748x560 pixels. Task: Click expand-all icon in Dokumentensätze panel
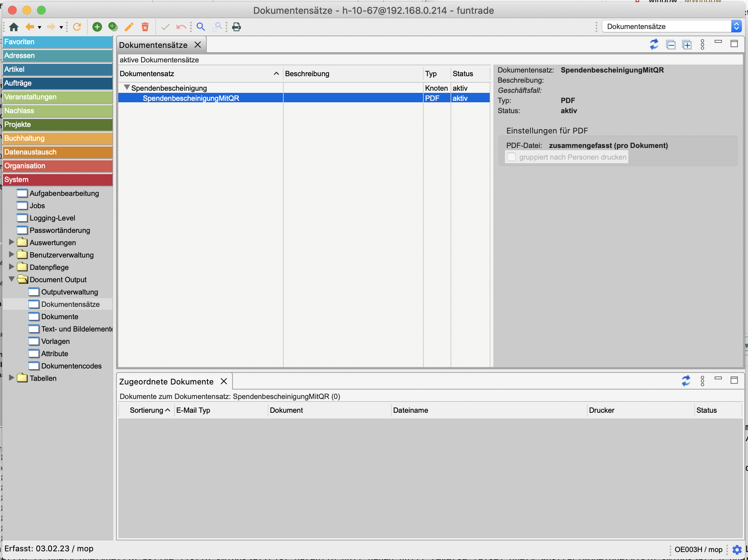[687, 45]
